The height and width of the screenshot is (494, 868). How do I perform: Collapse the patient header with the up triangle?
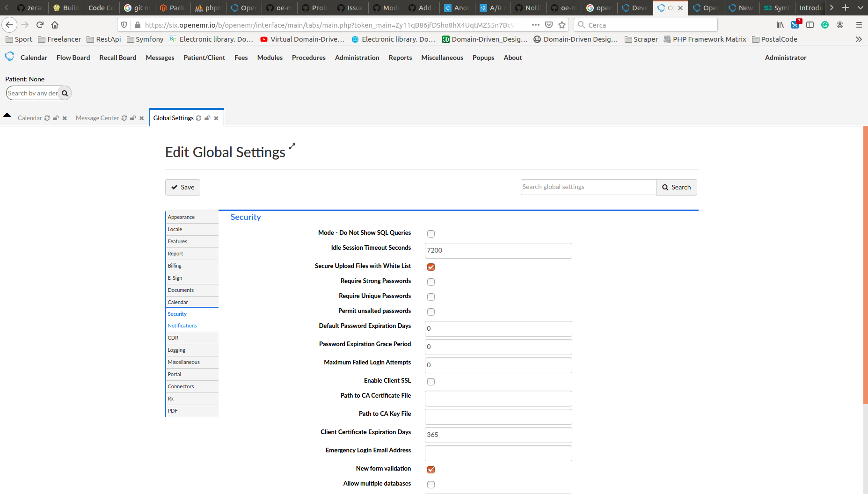[x=7, y=115]
